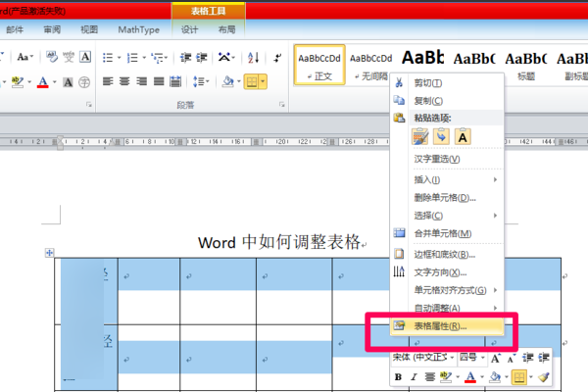This screenshot has height=392, width=588.
Task: Open the Asian Layout tool in ribbon
Action: [x=223, y=58]
